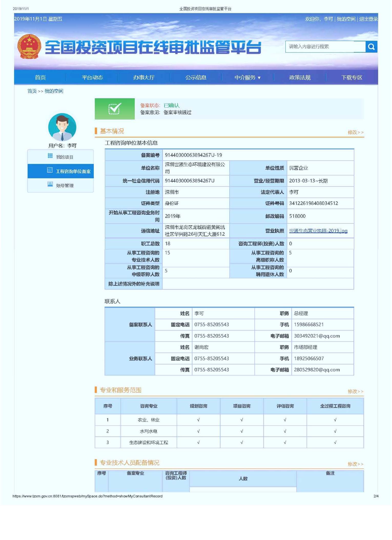
Task: Select 公示信息 in the navigation bar
Action: [196, 77]
